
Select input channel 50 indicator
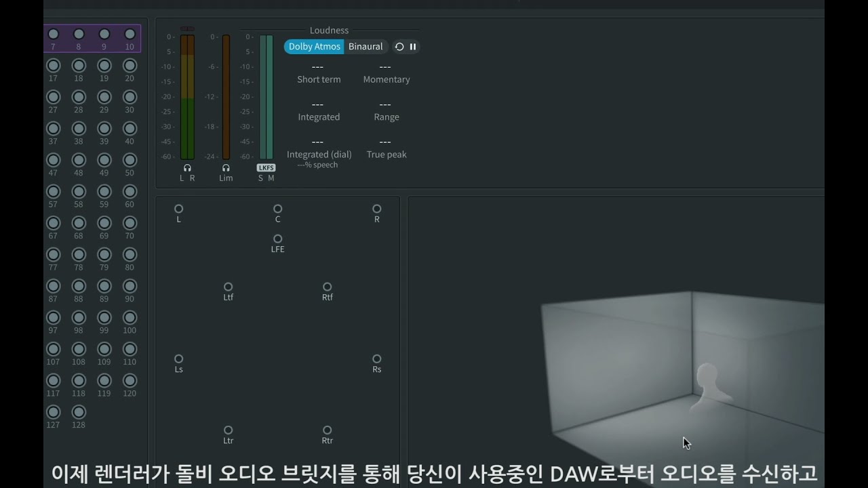click(x=130, y=160)
